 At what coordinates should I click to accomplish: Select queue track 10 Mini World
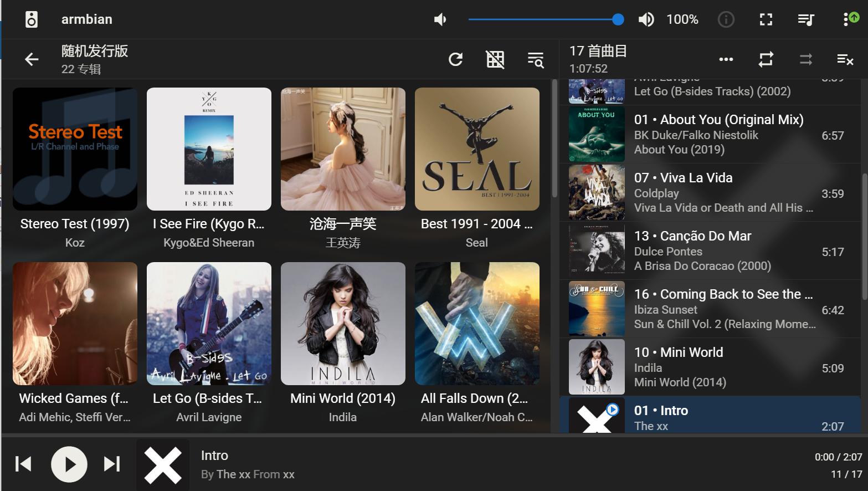[710, 367]
